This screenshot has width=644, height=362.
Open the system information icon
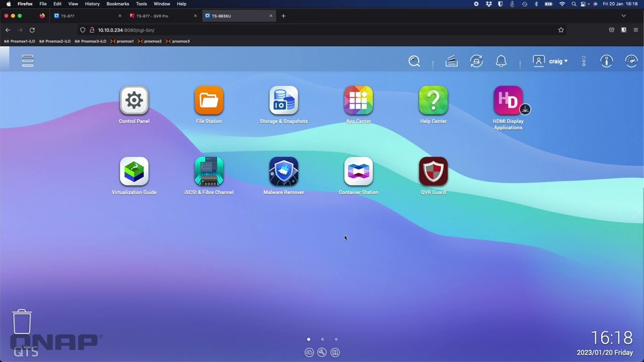coord(607,61)
